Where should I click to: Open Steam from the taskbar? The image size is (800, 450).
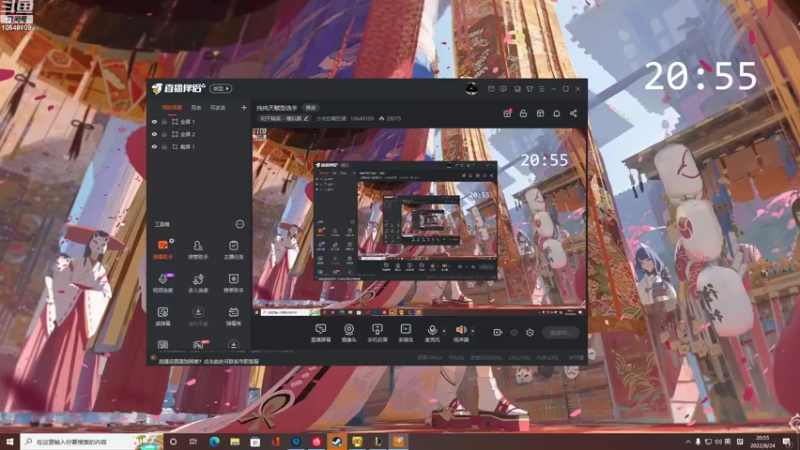click(337, 441)
